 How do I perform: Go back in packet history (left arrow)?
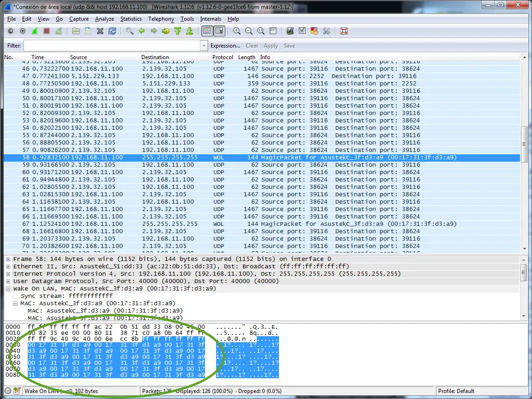tap(141, 31)
